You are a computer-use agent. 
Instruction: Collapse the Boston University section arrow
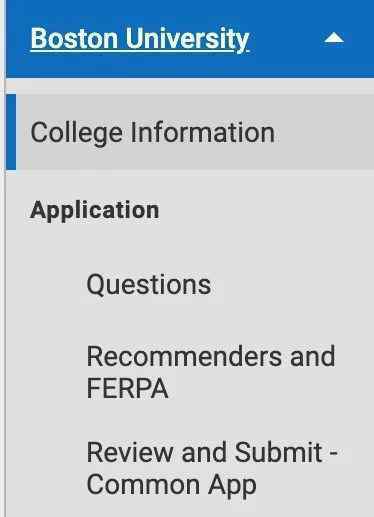(x=334, y=38)
